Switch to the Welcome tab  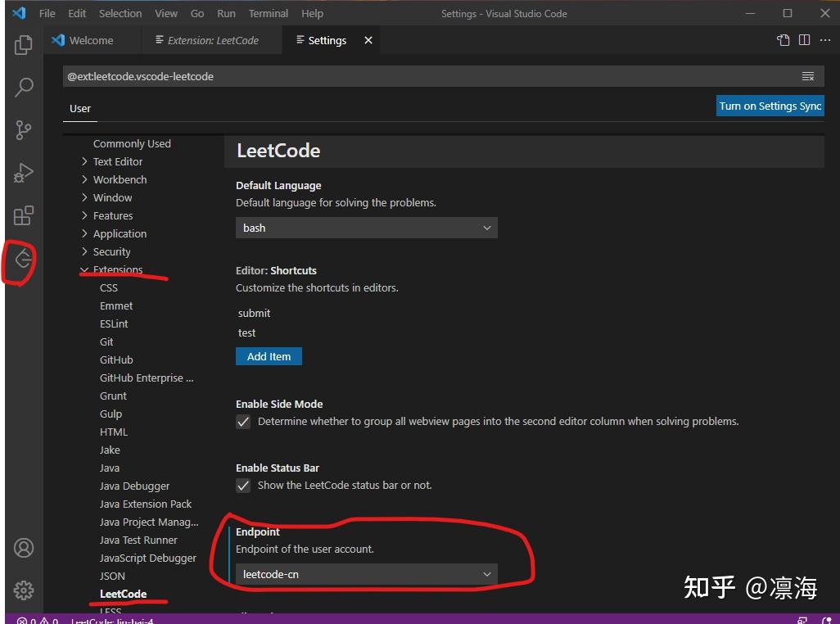pyautogui.click(x=93, y=39)
